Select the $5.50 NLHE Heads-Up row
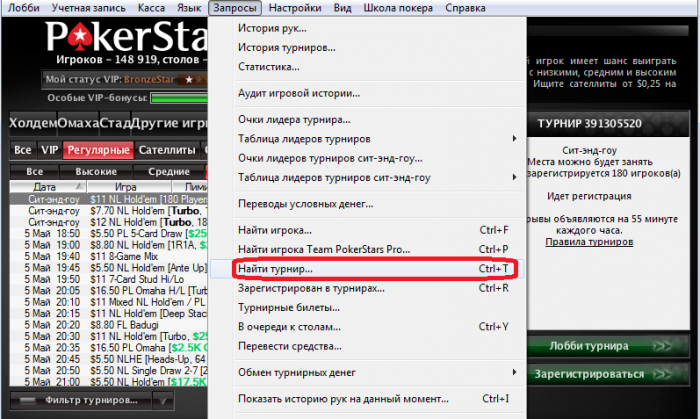 pos(109,359)
